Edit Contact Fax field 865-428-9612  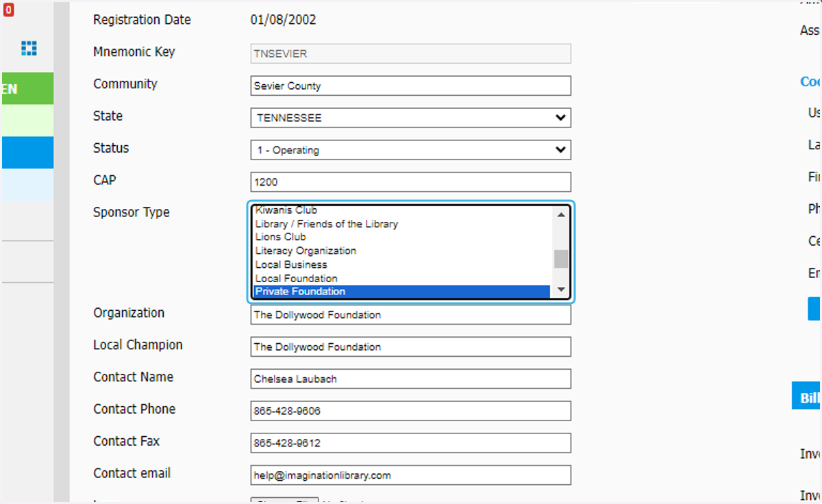coord(410,443)
